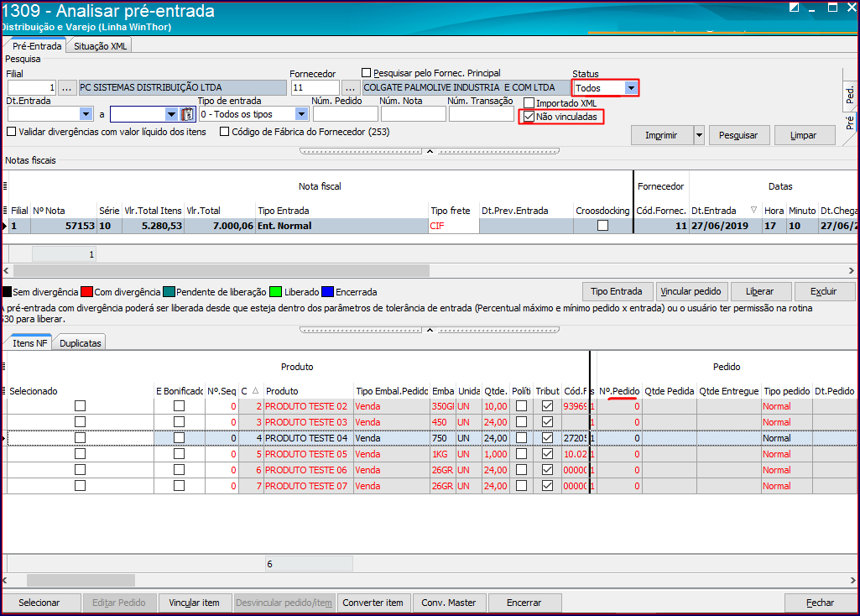This screenshot has height=616, width=860.
Task: Click the Pesquisar button
Action: [738, 135]
